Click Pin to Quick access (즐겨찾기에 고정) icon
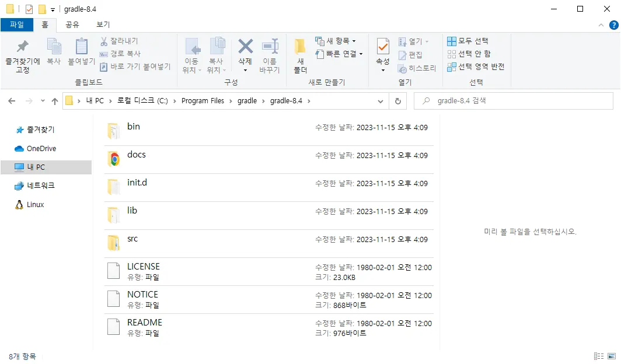The width and height of the screenshot is (621, 364). click(23, 46)
